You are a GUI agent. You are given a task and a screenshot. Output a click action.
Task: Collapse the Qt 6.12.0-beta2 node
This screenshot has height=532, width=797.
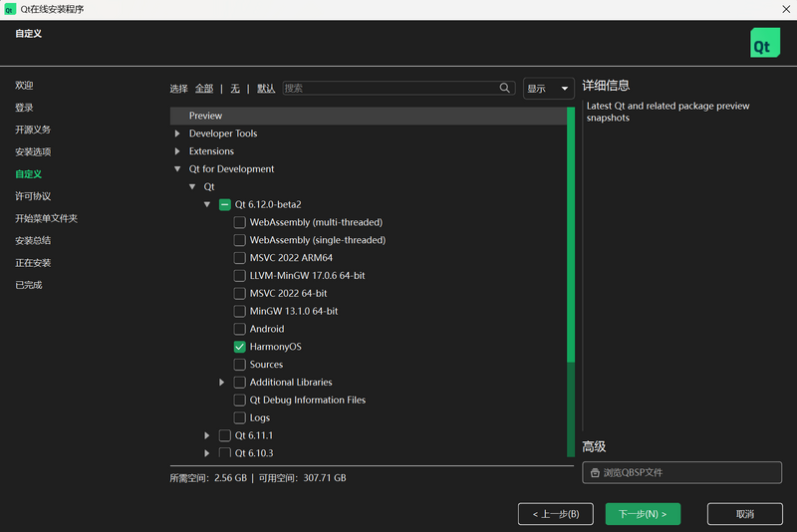tap(207, 204)
